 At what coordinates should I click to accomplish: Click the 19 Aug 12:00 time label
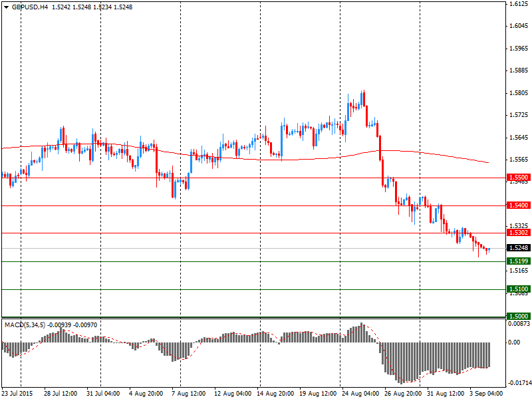click(x=318, y=394)
